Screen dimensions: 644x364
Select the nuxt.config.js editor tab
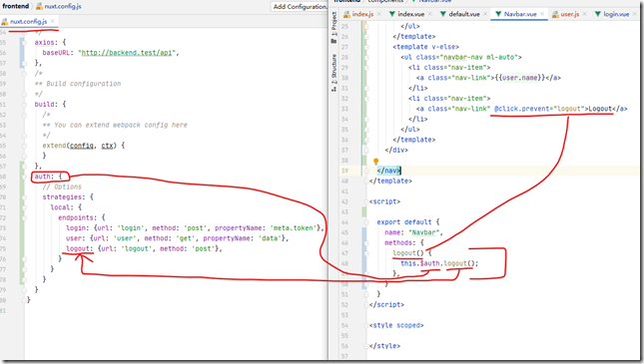[x=28, y=21]
